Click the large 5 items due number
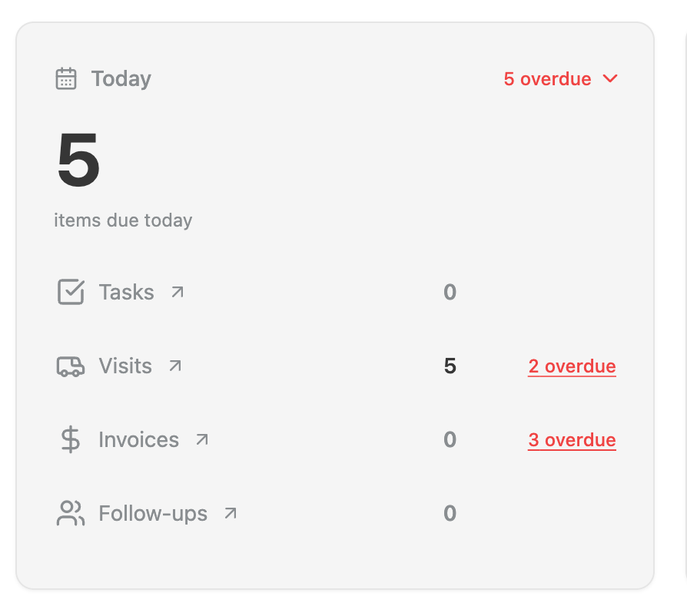This screenshot has height=616, width=687. click(x=79, y=160)
